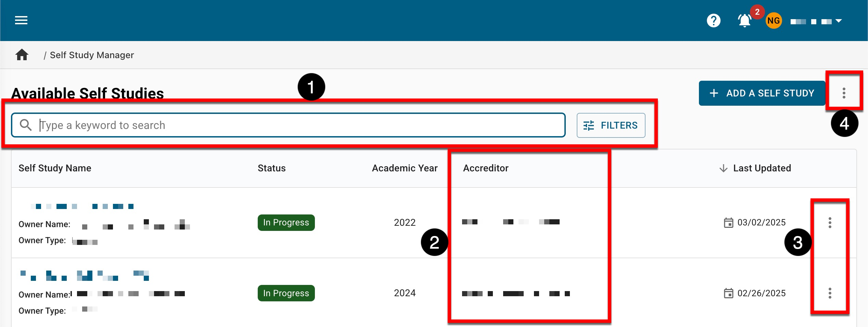
Task: Click the help question mark icon
Action: [x=713, y=21]
